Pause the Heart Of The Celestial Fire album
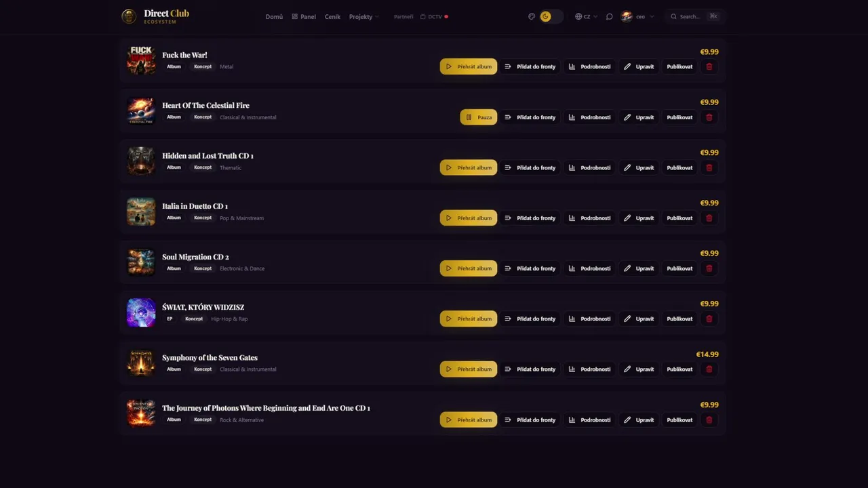The height and width of the screenshot is (488, 868). coord(478,117)
